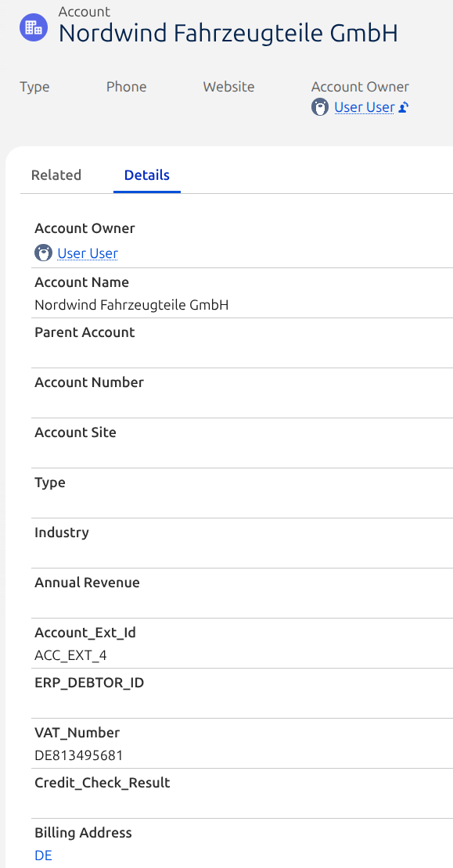Open the User User link under Details
The width and height of the screenshot is (453, 868).
pos(88,253)
